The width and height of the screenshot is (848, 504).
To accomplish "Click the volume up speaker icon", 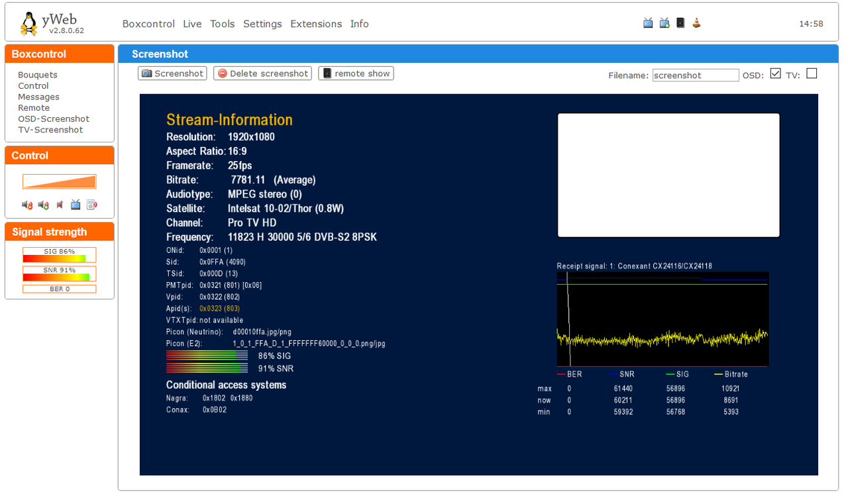I will 43,205.
